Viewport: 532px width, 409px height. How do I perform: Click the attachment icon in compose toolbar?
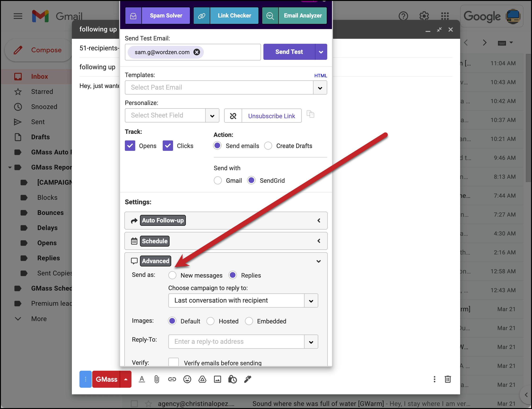click(x=156, y=379)
